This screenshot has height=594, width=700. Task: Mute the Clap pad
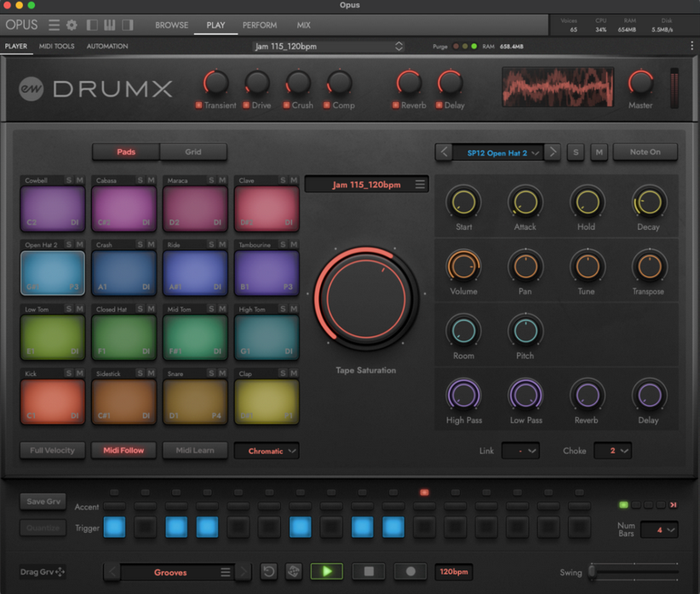click(x=294, y=373)
